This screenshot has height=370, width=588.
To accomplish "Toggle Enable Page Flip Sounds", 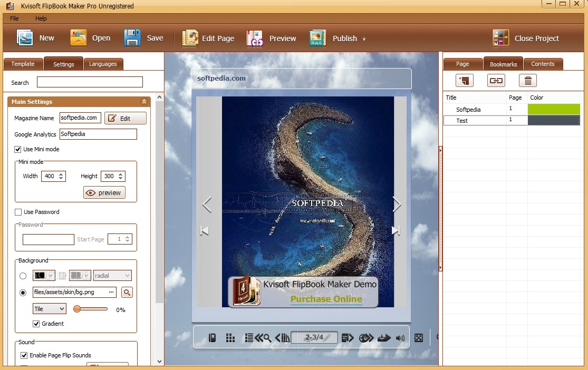I will [24, 355].
